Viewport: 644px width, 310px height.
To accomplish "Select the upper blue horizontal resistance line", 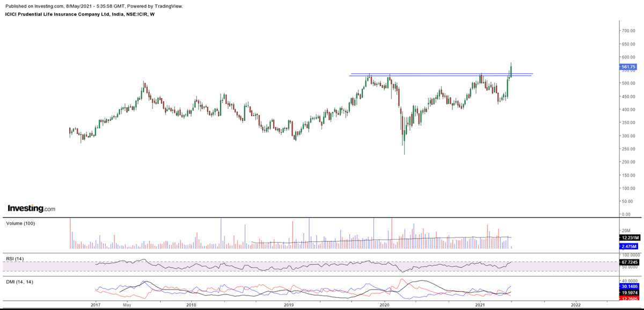I will click(441, 74).
